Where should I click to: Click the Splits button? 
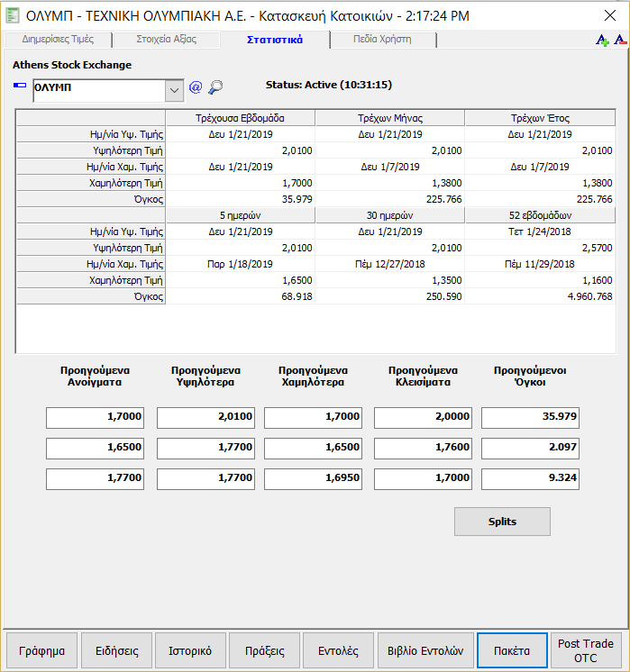tap(502, 522)
